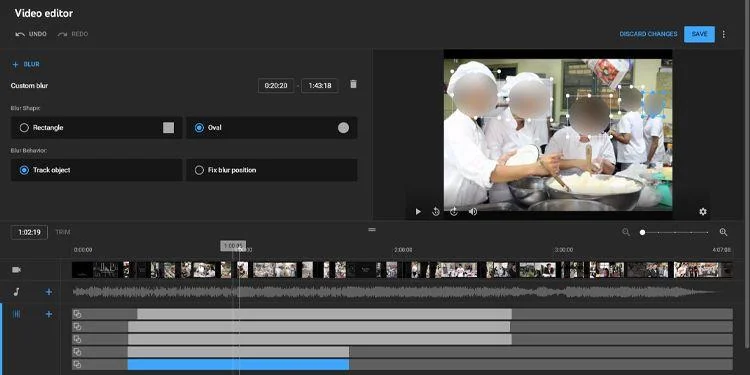The height and width of the screenshot is (375, 750).
Task: Click the timeline zoom slider handle
Action: click(x=642, y=232)
